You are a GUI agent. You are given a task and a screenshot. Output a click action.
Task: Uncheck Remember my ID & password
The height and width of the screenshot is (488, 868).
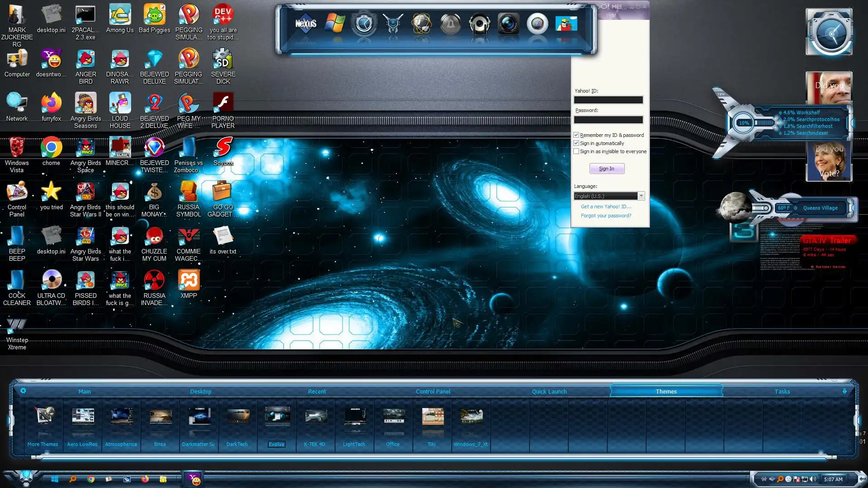point(576,135)
